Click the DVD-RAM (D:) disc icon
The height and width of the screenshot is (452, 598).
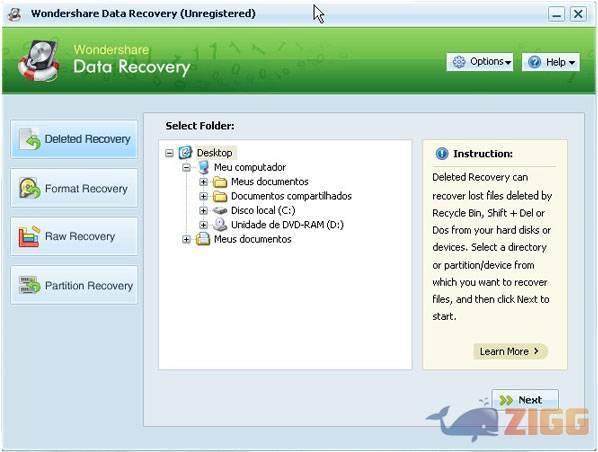pos(220,225)
